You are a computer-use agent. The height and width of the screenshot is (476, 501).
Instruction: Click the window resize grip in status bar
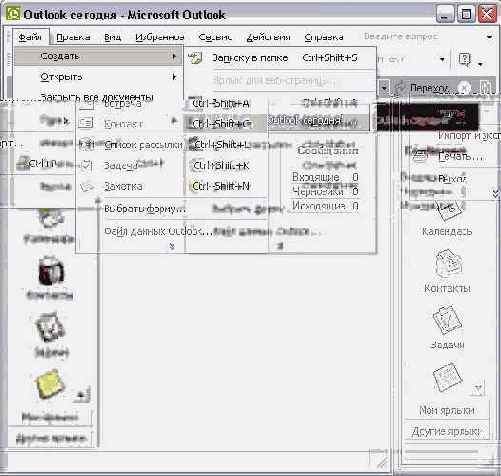[x=382, y=462]
